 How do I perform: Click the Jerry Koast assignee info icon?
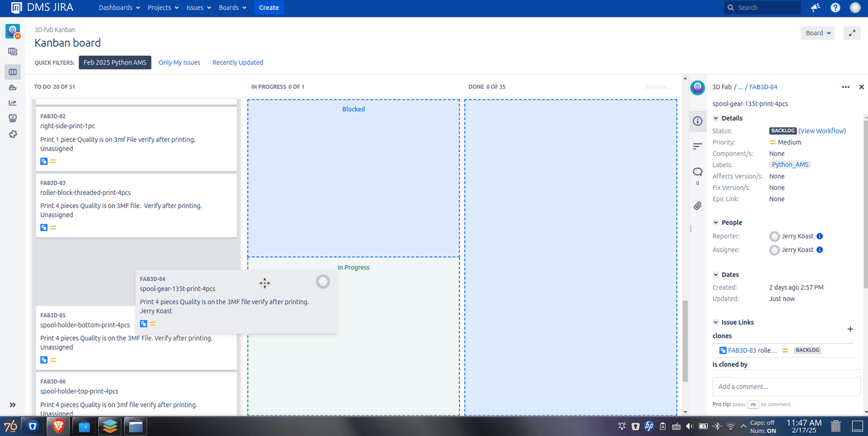pyautogui.click(x=820, y=250)
